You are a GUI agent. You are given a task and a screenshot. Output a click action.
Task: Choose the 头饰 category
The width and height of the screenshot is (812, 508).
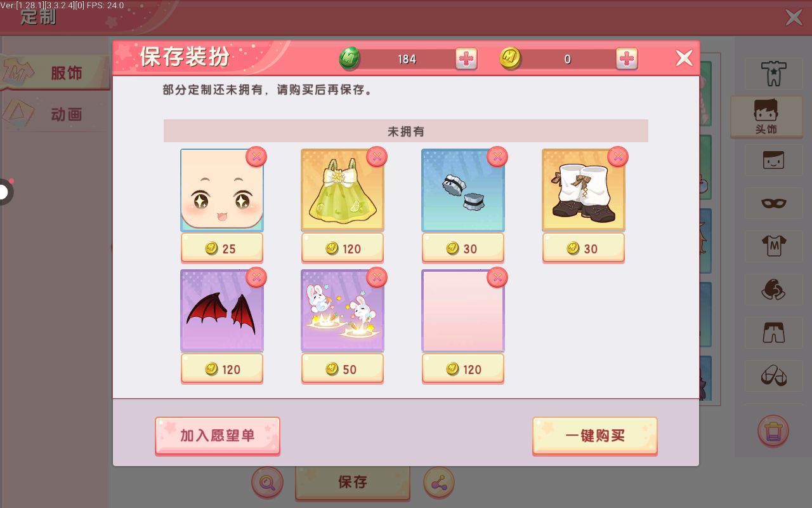click(766, 116)
